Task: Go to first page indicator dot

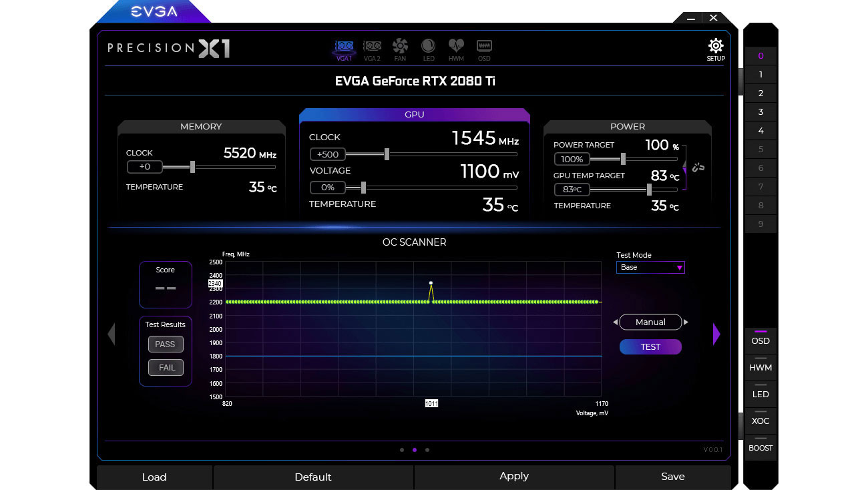Action: click(401, 450)
